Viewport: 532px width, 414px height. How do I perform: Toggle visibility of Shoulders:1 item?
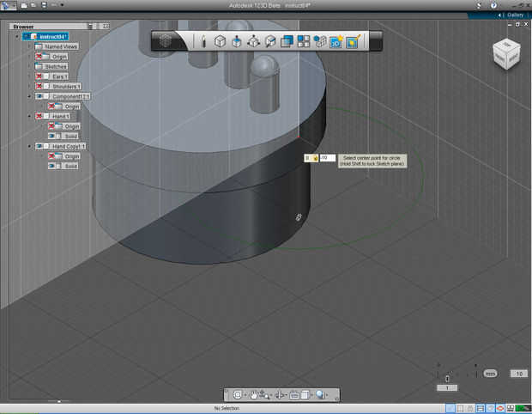pos(39,86)
